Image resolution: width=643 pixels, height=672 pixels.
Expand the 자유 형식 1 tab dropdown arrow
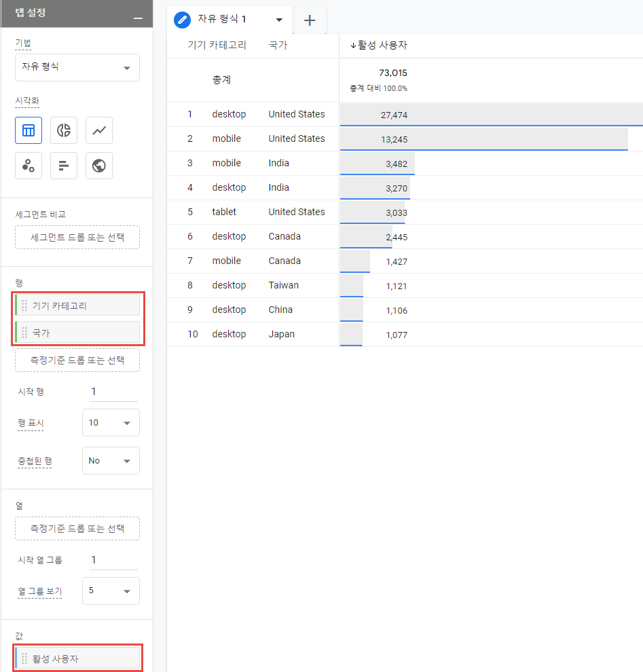279,20
